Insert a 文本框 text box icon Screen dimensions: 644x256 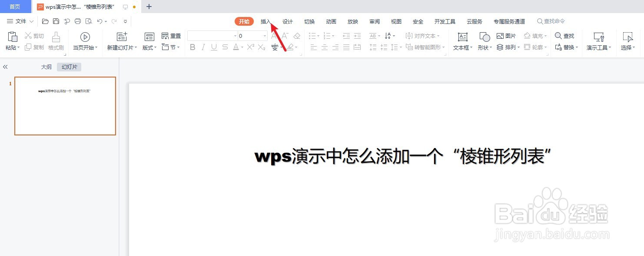tap(463, 37)
